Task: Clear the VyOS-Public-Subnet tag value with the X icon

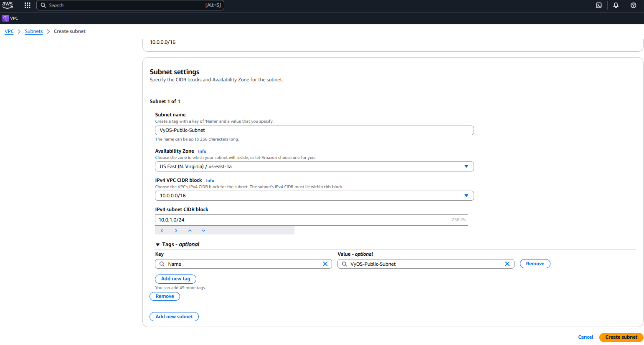Action: (x=507, y=264)
